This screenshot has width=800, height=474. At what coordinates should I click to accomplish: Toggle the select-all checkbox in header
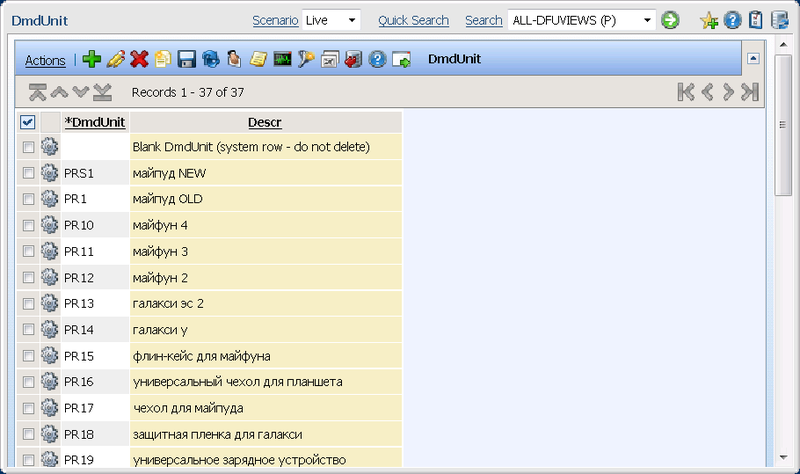click(x=28, y=122)
